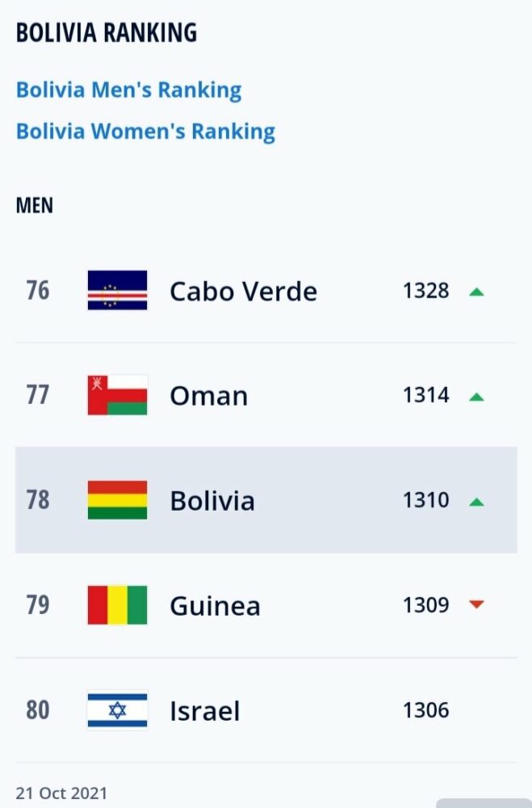The width and height of the screenshot is (532, 808).
Task: Select the Israel team name
Action: 204,711
